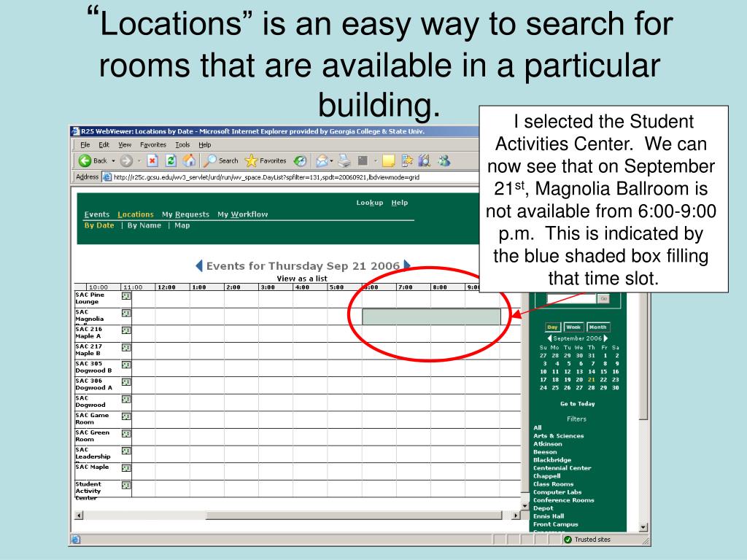747x560 pixels.
Task: Switch calendar to Day view
Action: click(553, 327)
